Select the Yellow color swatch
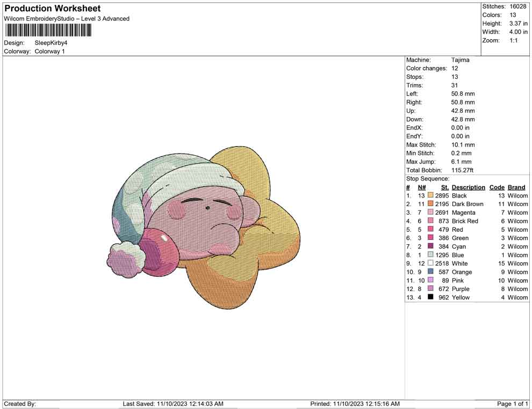Viewport: 532px width, 409px height. tap(429, 297)
